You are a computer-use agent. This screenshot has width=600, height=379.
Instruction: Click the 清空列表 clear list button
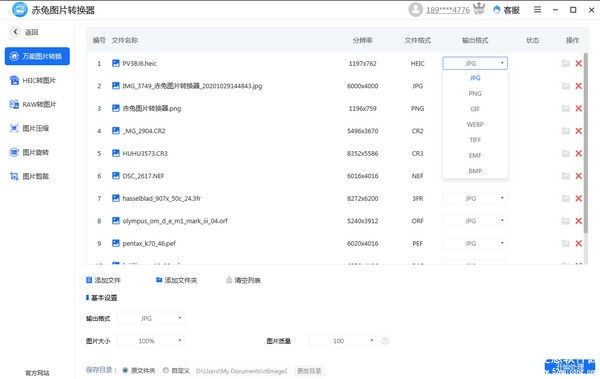coord(243,280)
